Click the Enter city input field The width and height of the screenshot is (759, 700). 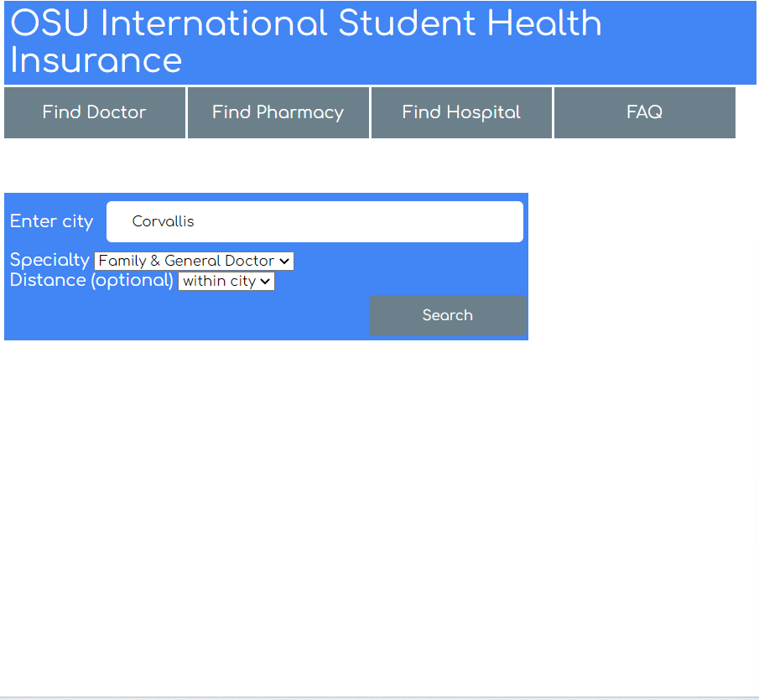click(315, 221)
